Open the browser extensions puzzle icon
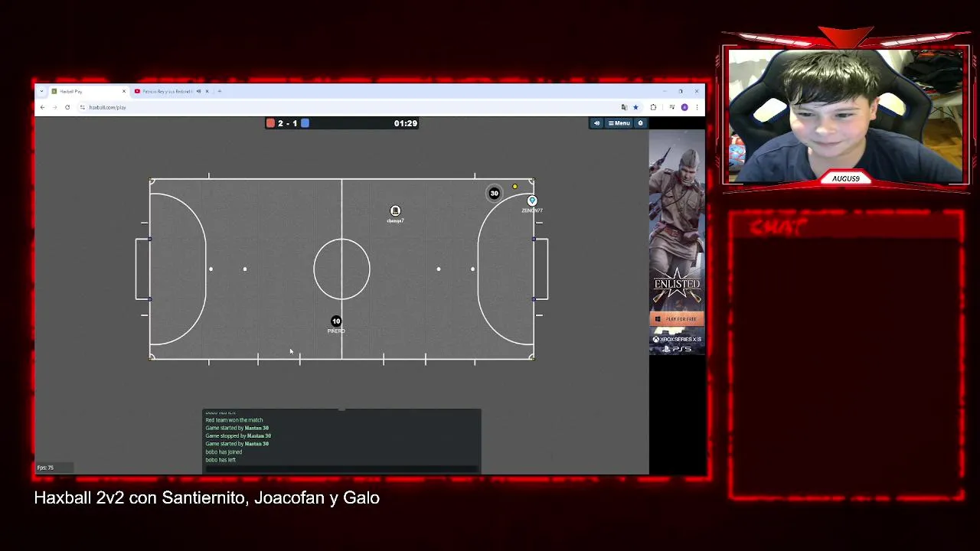Image resolution: width=980 pixels, height=551 pixels. click(x=653, y=107)
